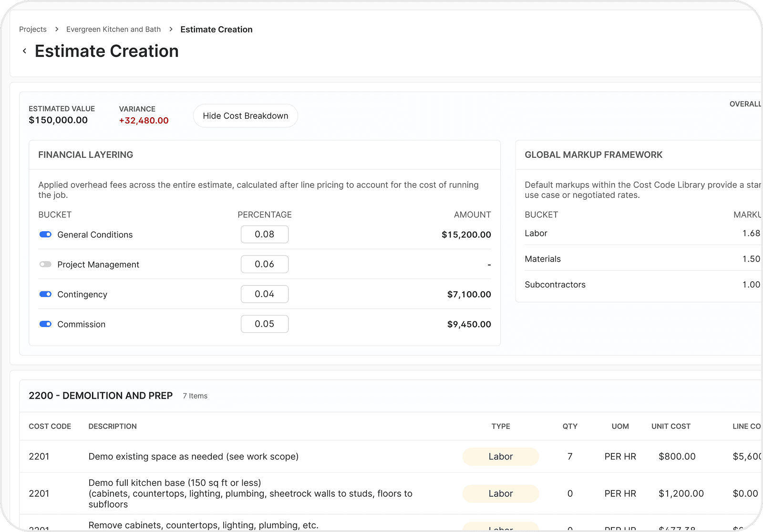Click the QTY column header
Screen dimensions: 763x532
point(570,427)
